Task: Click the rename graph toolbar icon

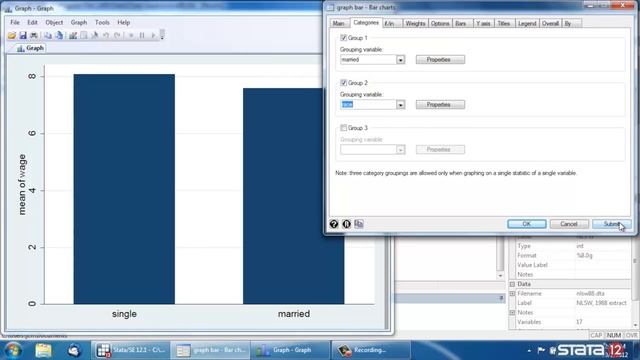Action: click(x=59, y=36)
